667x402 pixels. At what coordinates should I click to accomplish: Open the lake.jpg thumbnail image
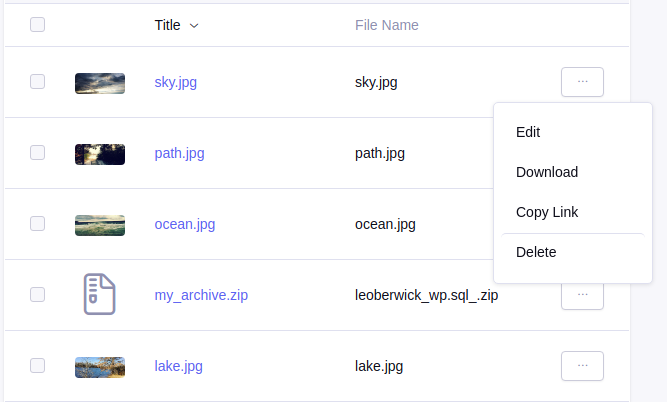click(100, 368)
